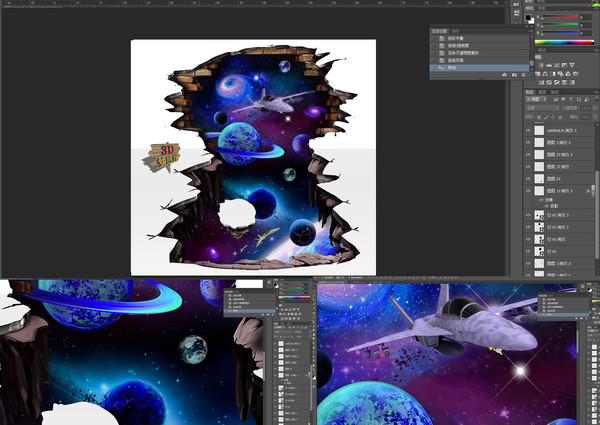The image size is (600, 425).
Task: Hide the 图层 27 layer
Action: pyautogui.click(x=528, y=179)
